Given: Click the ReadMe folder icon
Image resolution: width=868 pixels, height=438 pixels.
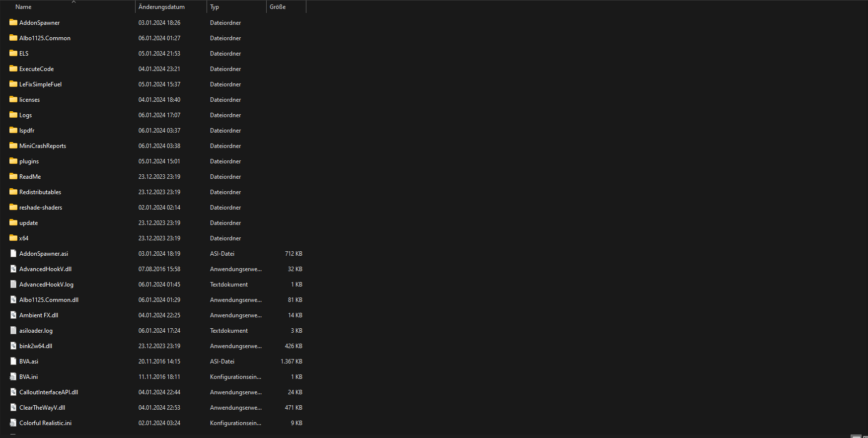Looking at the screenshot, I should (13, 176).
